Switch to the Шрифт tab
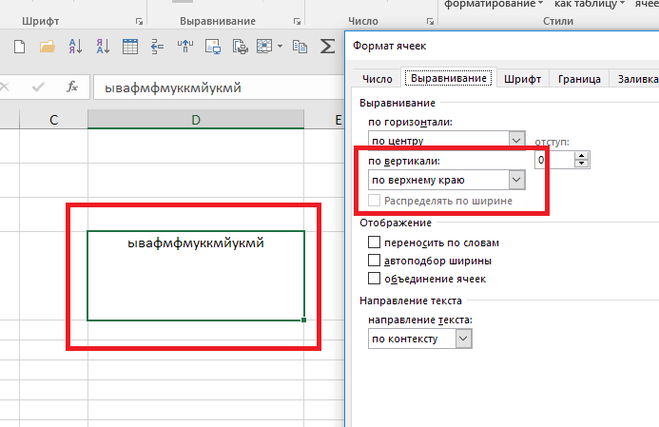Image resolution: width=659 pixels, height=427 pixels. coord(522,79)
